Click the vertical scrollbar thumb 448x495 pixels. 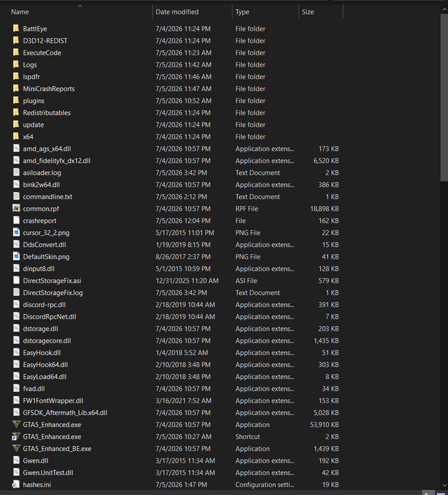[x=444, y=98]
